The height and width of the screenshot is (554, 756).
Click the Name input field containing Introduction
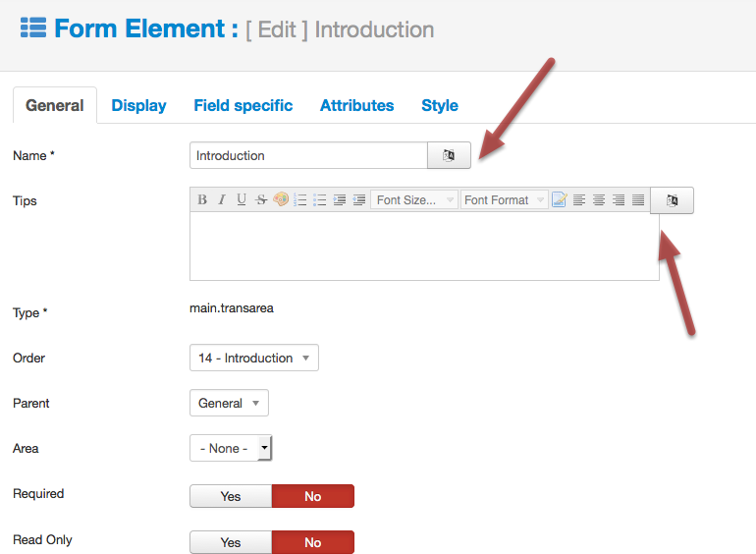point(308,155)
